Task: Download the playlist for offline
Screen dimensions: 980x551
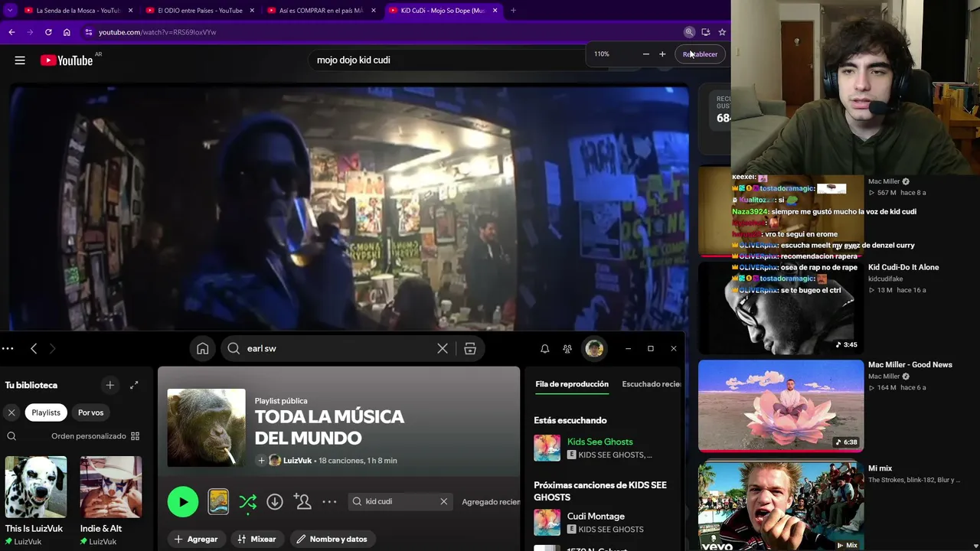Action: click(275, 502)
